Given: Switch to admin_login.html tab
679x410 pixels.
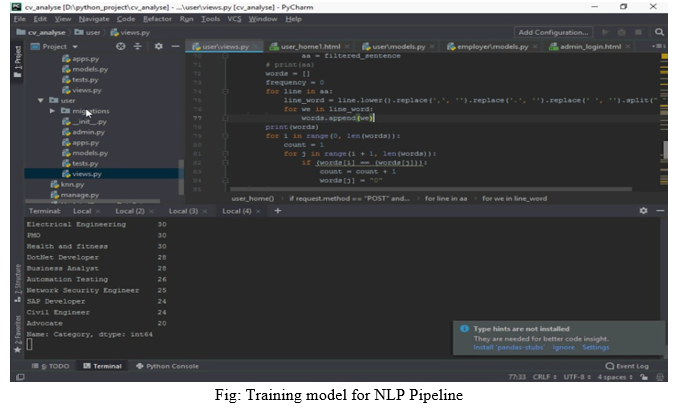Looking at the screenshot, I should pyautogui.click(x=590, y=46).
